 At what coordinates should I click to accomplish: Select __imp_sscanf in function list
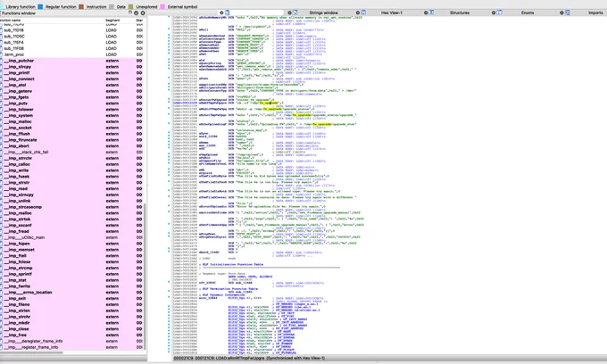coord(71,225)
